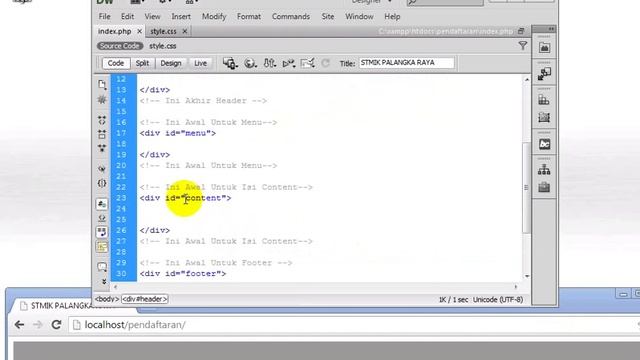The image size is (640, 360).
Task: Open the File Management dropdown
Action: click(269, 63)
